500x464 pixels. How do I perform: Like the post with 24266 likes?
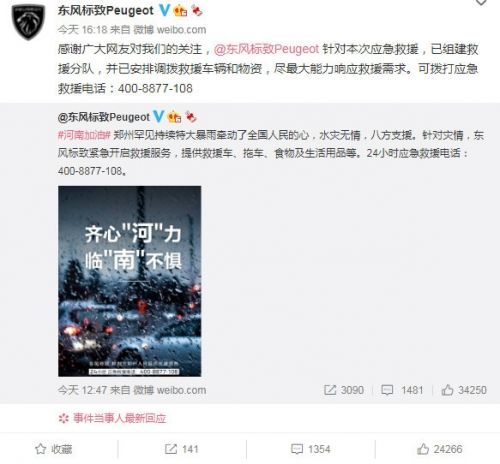pyautogui.click(x=440, y=449)
